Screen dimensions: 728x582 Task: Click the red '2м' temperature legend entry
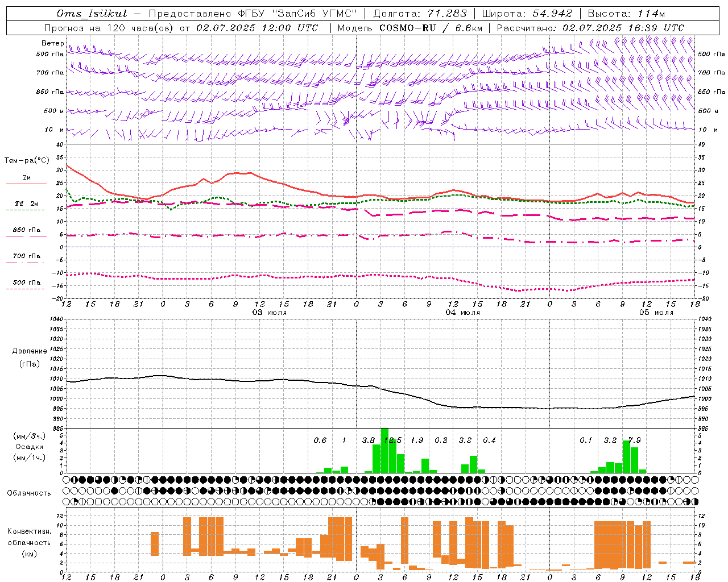[27, 178]
